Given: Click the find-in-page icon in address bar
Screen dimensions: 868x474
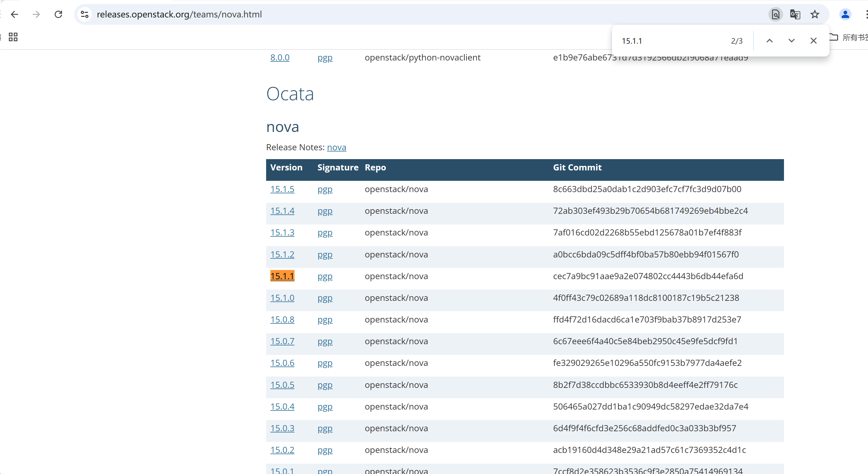Looking at the screenshot, I should tap(775, 14).
